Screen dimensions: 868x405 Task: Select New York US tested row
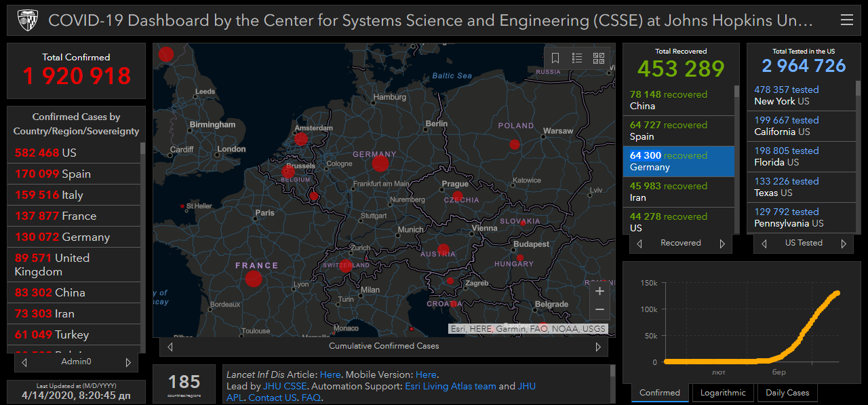[x=802, y=95]
